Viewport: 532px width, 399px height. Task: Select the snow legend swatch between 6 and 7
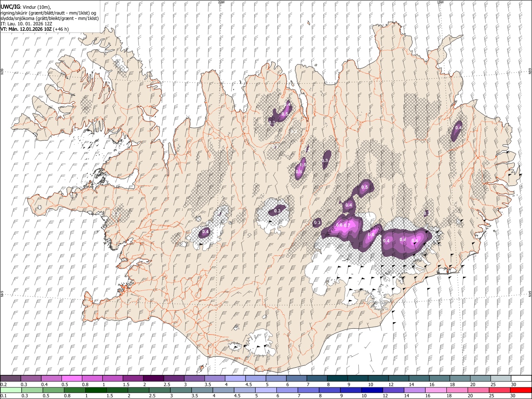(x=297, y=379)
